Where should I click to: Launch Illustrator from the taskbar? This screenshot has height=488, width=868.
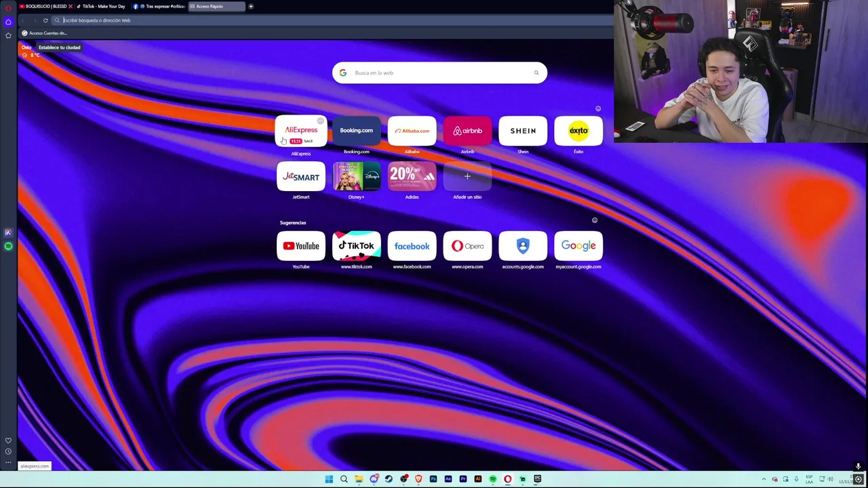tap(478, 479)
